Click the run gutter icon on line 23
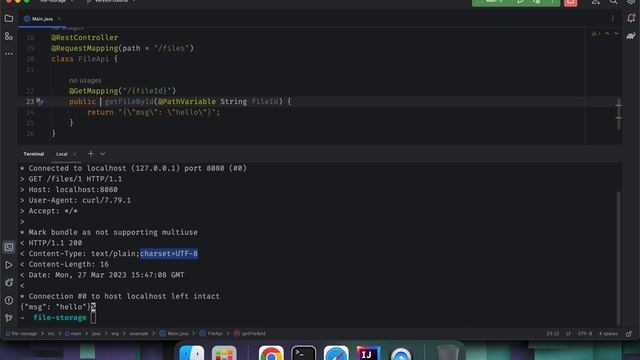This screenshot has height=360, width=640. [x=40, y=101]
